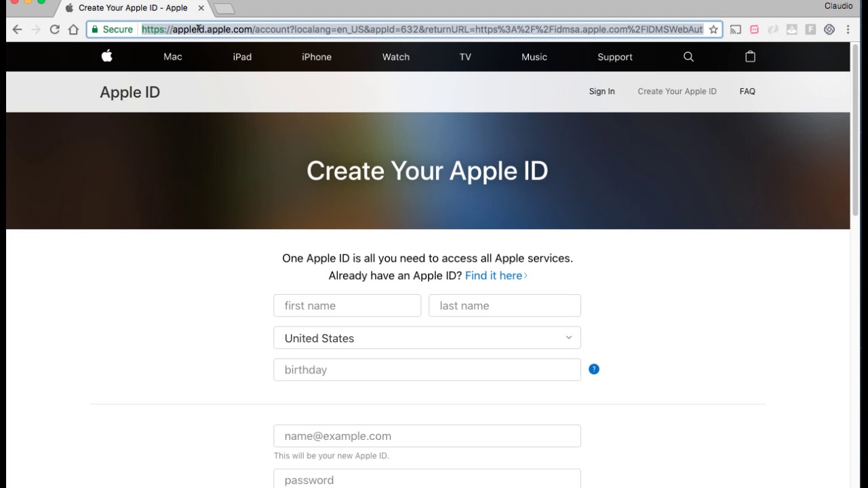868x488 pixels.
Task: Open Watch in navigation bar
Action: tap(396, 57)
